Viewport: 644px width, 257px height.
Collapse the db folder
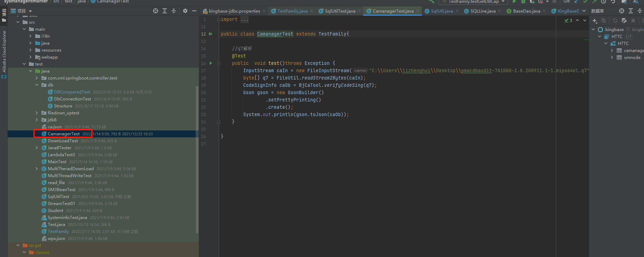[x=37, y=85]
